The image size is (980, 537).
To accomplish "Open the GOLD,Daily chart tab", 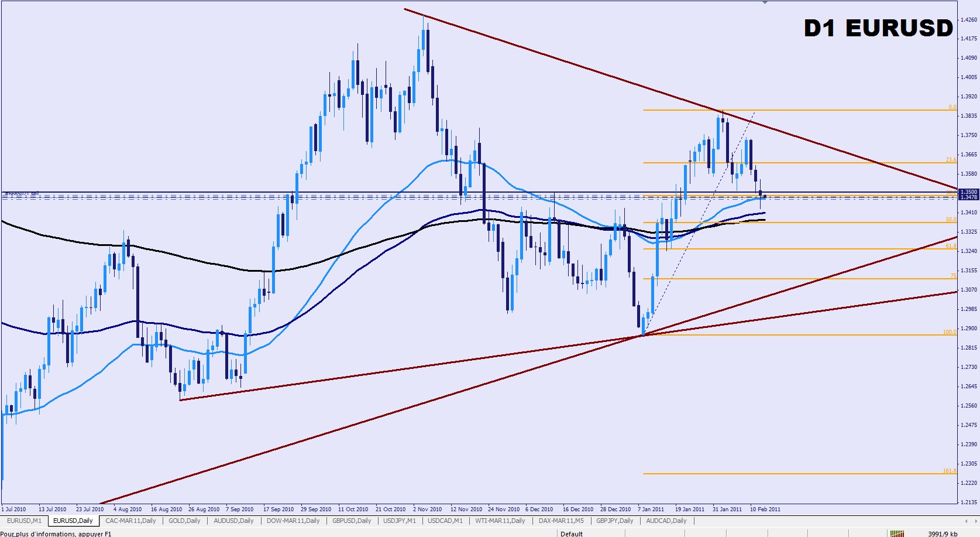I will tap(184, 521).
